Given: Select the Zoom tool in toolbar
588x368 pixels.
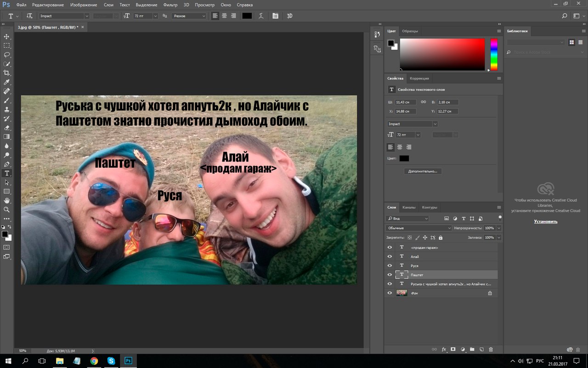Looking at the screenshot, I should (x=7, y=210).
